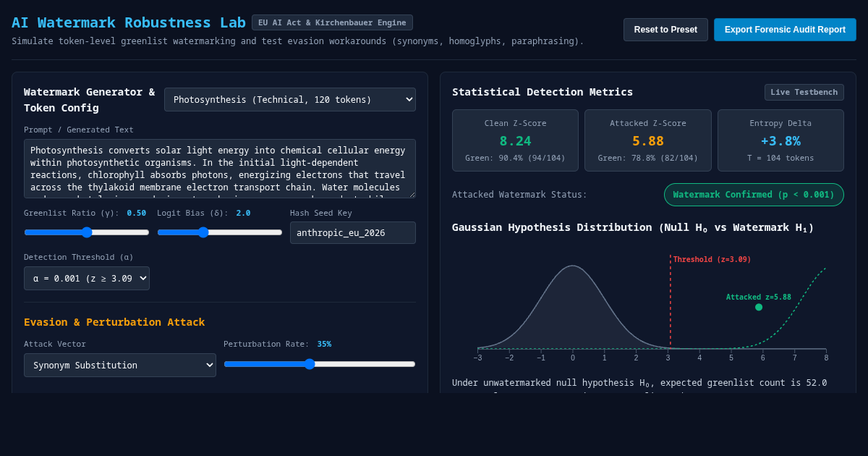
Task: Select the Attacked Z-Score value 5.88
Action: pyautogui.click(x=648, y=141)
